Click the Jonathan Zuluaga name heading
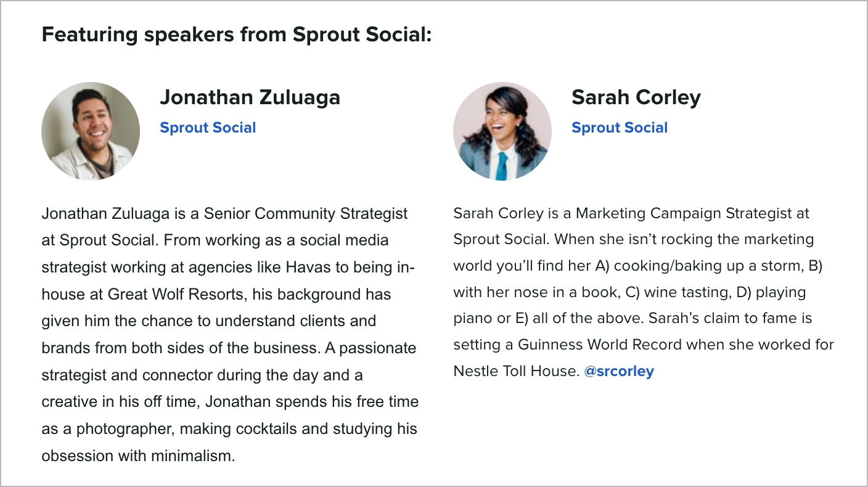 250,97
